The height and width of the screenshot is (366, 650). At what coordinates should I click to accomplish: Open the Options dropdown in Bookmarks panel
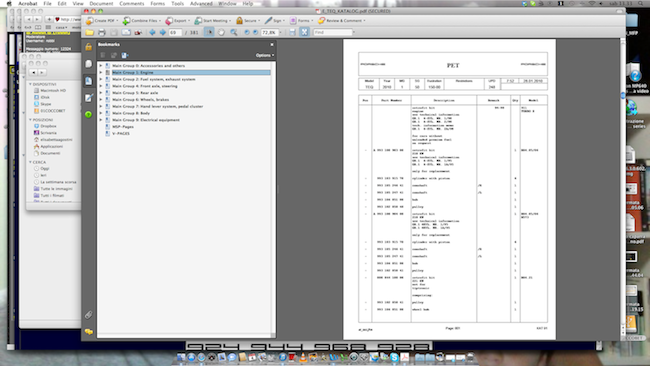pos(265,55)
